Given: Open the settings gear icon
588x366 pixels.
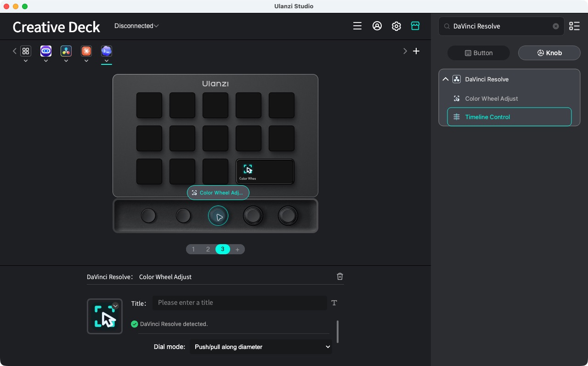Looking at the screenshot, I should (396, 26).
